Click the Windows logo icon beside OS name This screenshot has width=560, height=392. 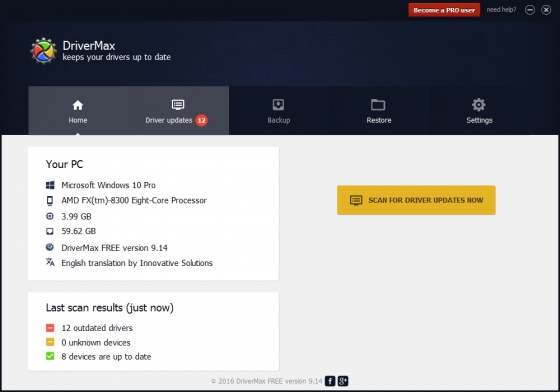(x=50, y=185)
